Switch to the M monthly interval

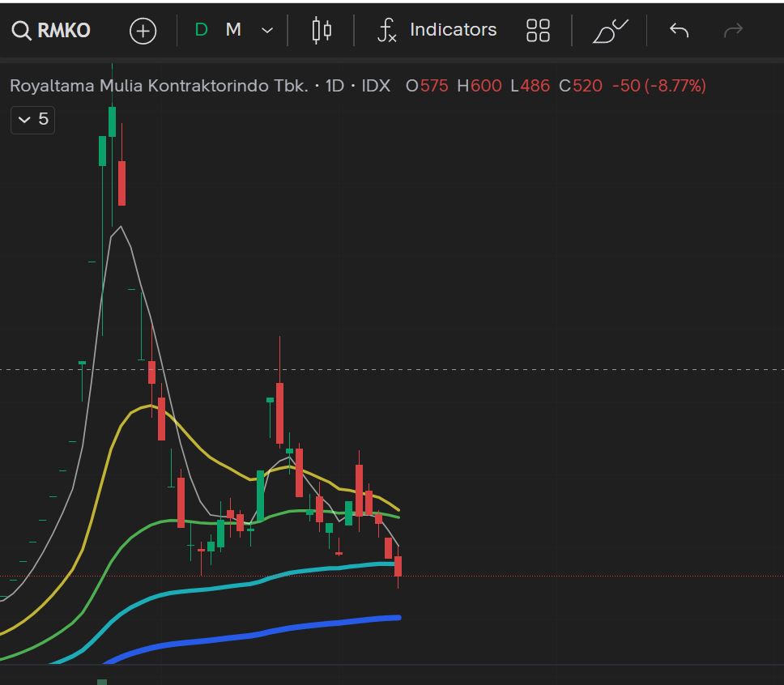pos(233,30)
